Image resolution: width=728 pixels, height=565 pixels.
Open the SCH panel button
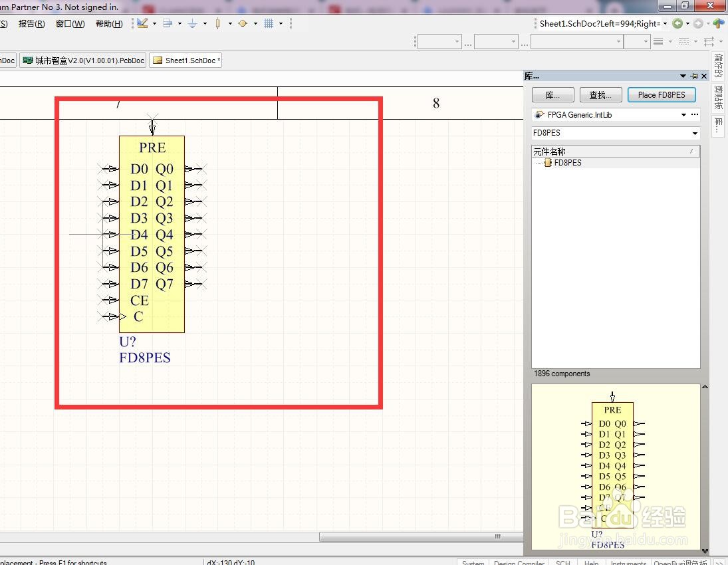pyautogui.click(x=562, y=562)
